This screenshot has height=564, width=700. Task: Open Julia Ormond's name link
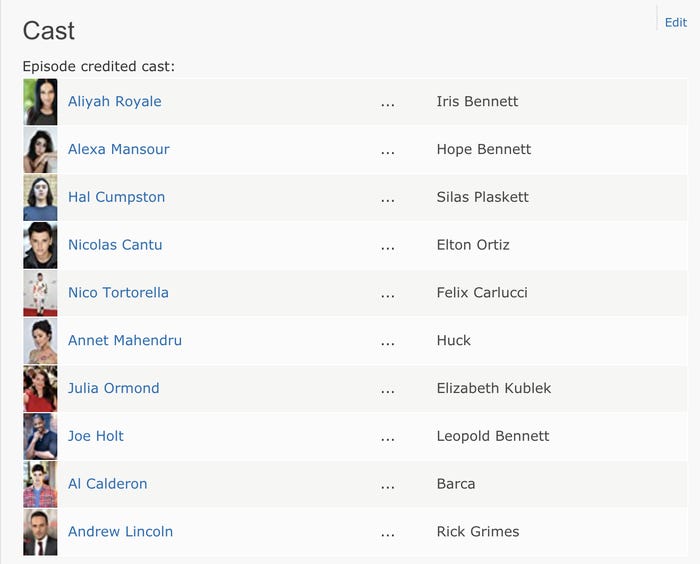click(113, 389)
